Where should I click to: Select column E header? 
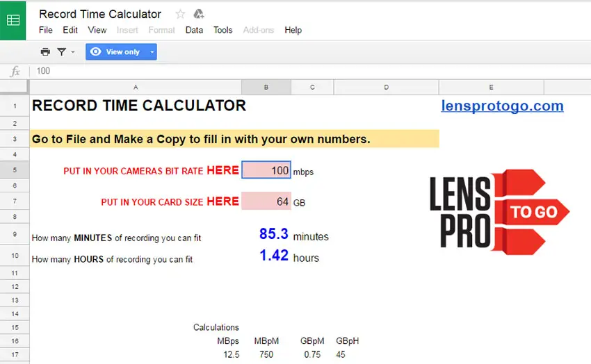(491, 88)
